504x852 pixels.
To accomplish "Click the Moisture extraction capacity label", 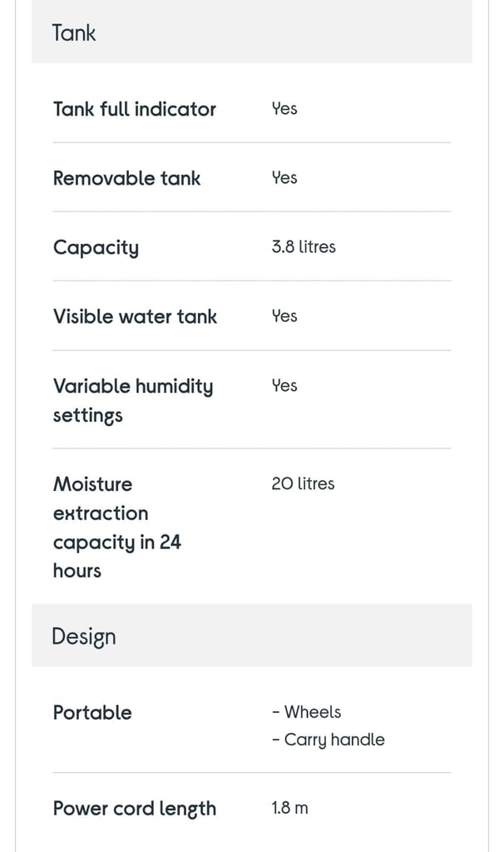I will coord(116,527).
